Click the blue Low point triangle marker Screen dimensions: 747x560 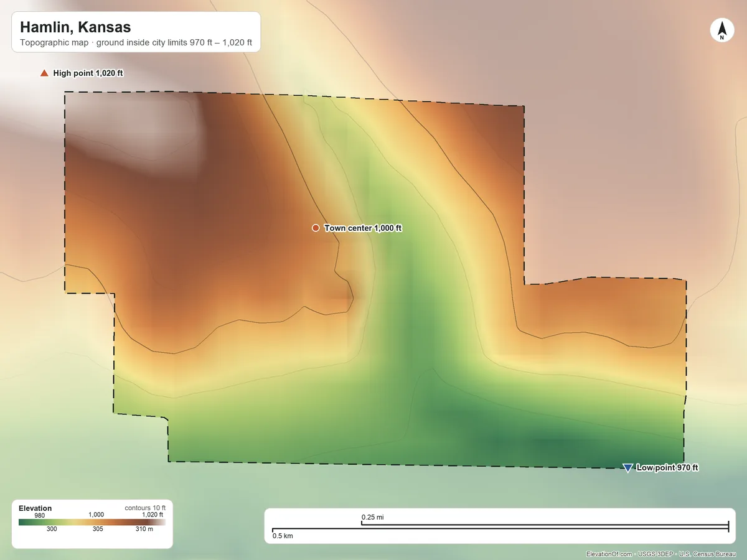pos(627,468)
